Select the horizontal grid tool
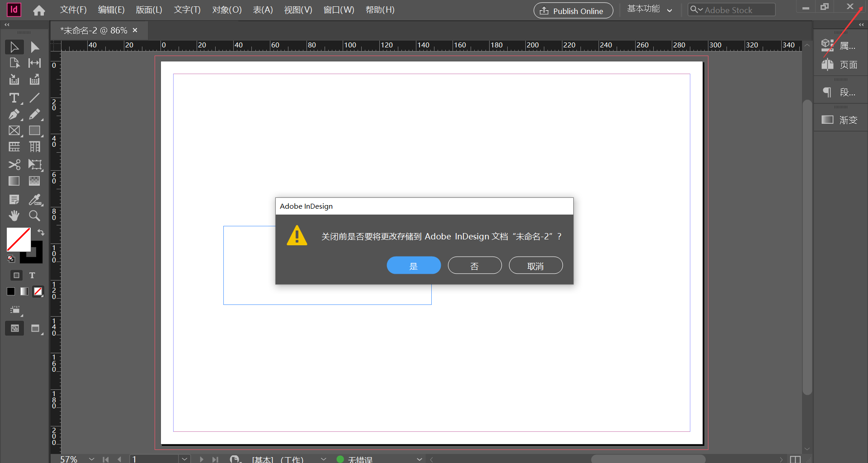 (14, 147)
